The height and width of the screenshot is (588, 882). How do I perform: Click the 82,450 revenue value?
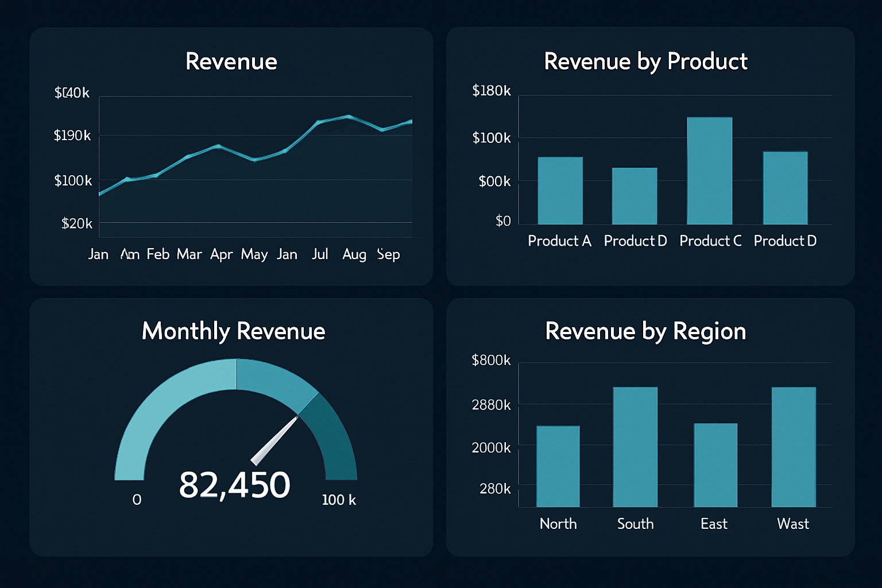(x=234, y=484)
